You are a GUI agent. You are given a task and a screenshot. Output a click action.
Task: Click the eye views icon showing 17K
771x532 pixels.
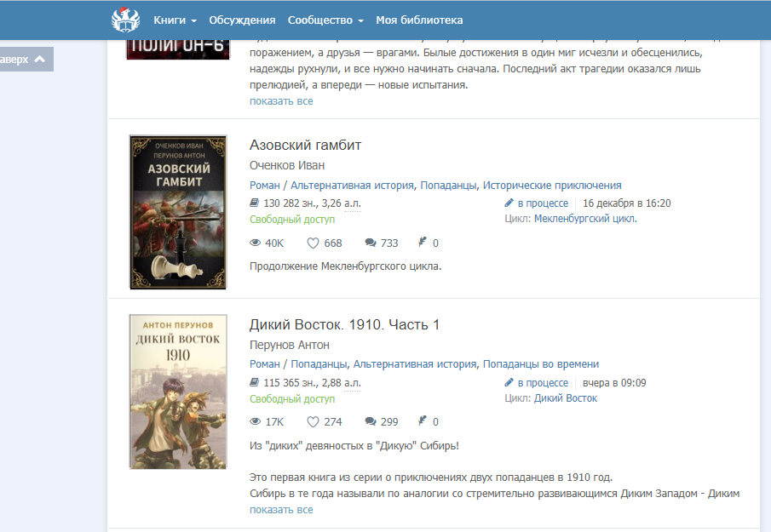[x=256, y=421]
